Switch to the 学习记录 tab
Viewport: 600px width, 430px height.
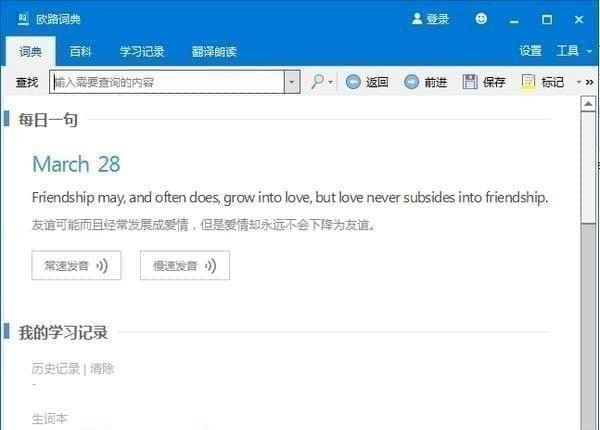(142, 52)
